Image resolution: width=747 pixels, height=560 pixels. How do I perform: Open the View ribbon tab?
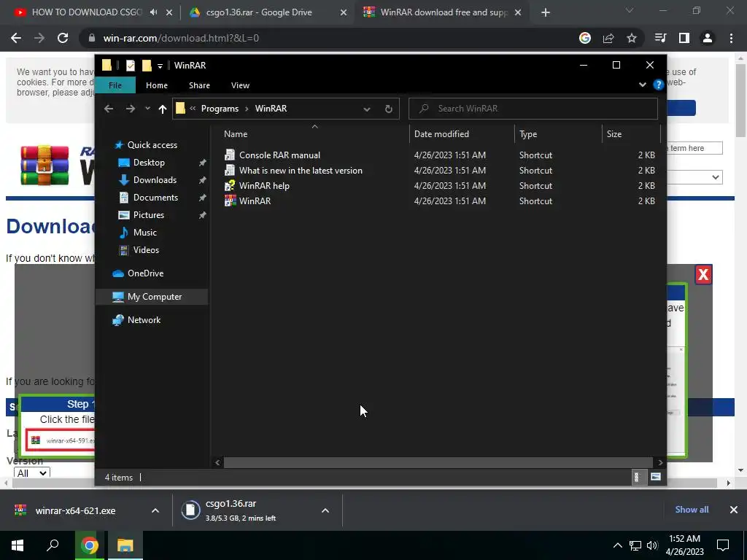240,85
